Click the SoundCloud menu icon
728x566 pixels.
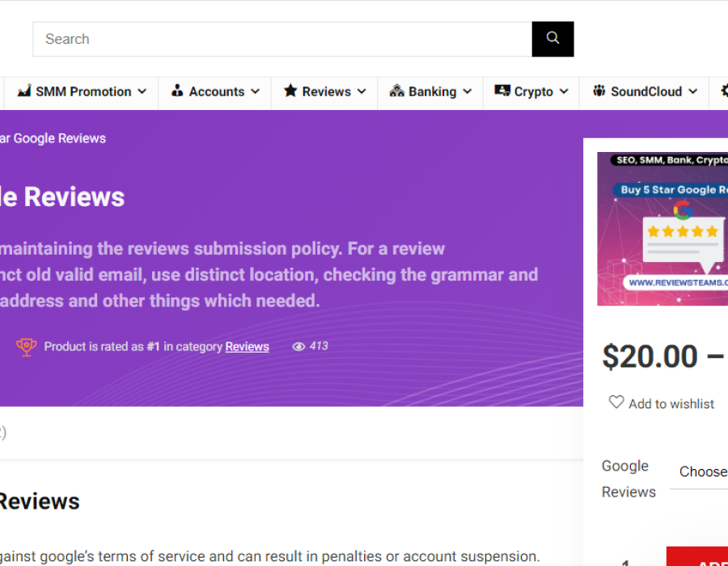click(x=599, y=91)
